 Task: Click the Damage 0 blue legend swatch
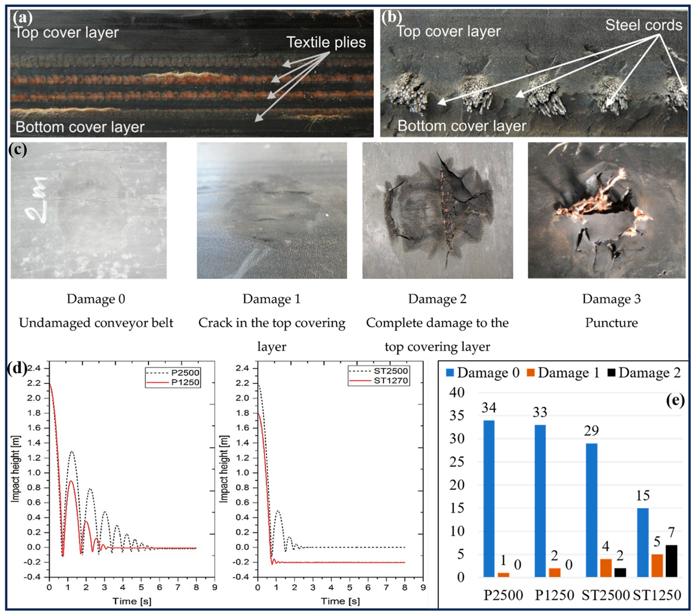[450, 373]
